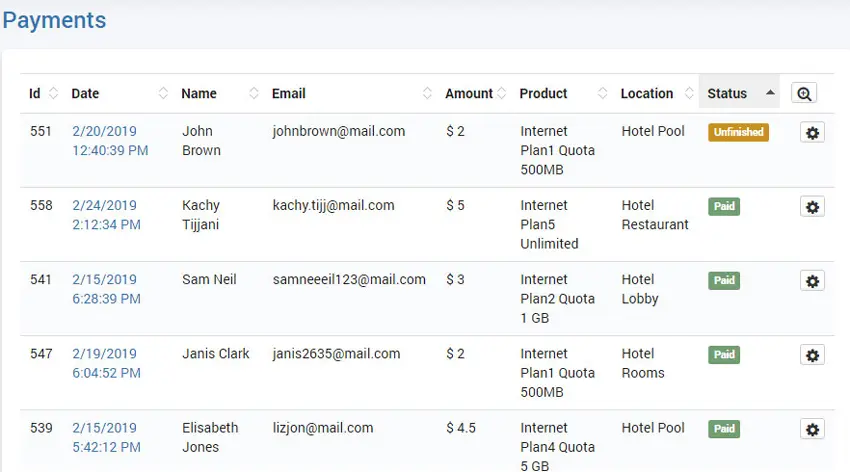Open gear options for Elisabeth Jones payment
850x472 pixels.
(x=812, y=428)
